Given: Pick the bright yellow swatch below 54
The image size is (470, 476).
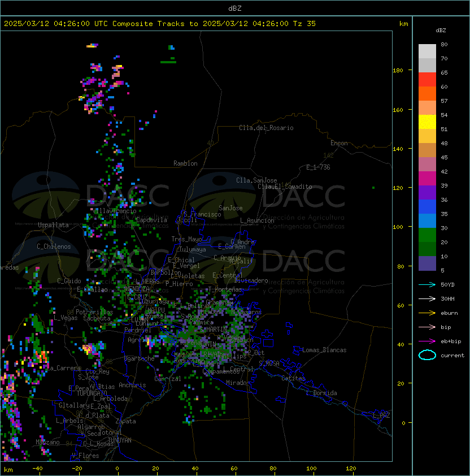Looking at the screenshot, I should click(427, 122).
